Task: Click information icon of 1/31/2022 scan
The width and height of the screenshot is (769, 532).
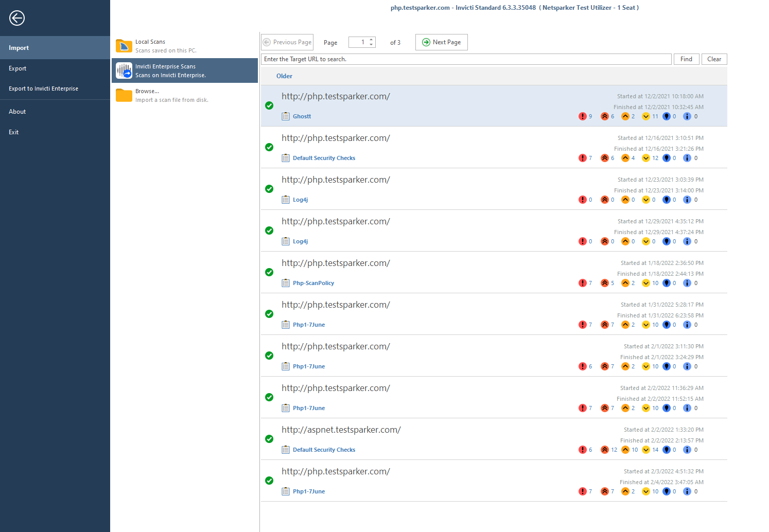Action: [x=687, y=325]
